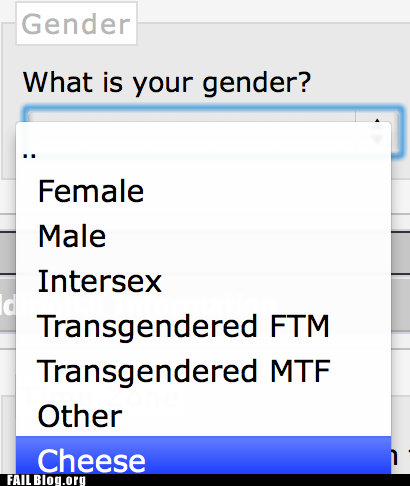This screenshot has width=410, height=486.
Task: Click the faded Additional Information header behind list
Action: (x=137, y=305)
